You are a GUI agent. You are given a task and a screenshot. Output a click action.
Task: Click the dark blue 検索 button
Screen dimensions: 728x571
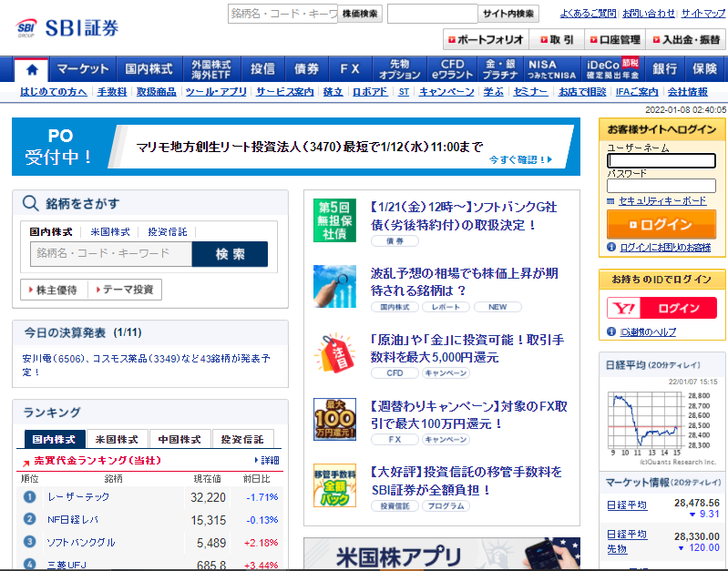click(230, 254)
